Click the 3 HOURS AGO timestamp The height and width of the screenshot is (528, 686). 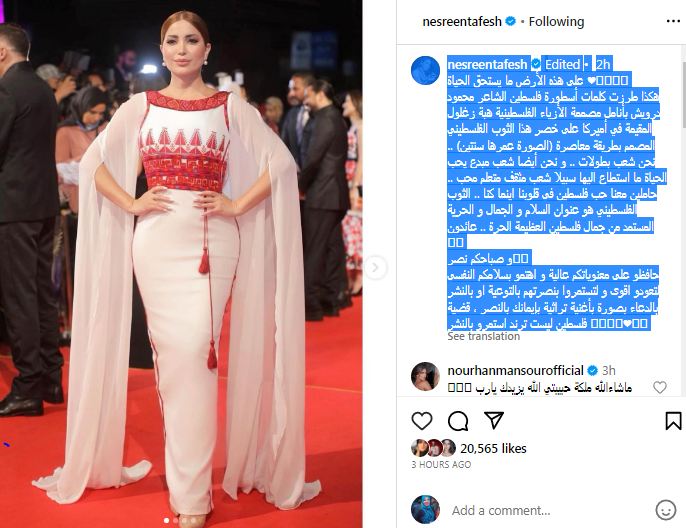coord(441,465)
